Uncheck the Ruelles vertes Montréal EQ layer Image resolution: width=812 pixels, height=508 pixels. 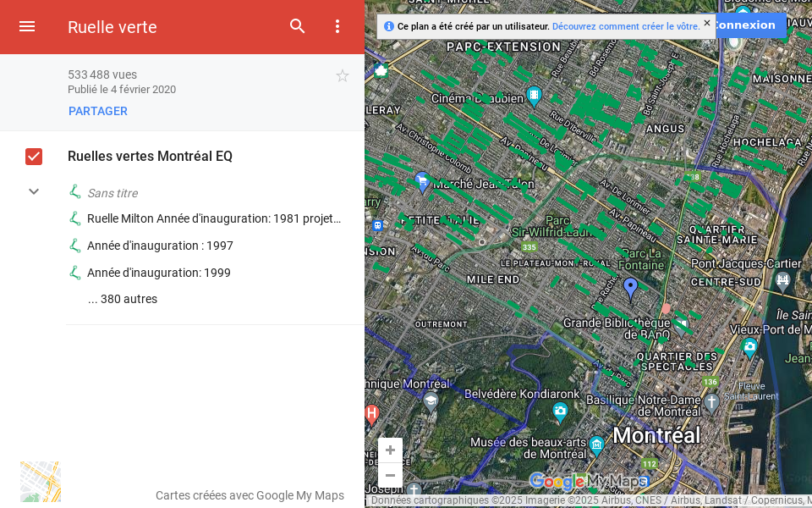(x=34, y=157)
